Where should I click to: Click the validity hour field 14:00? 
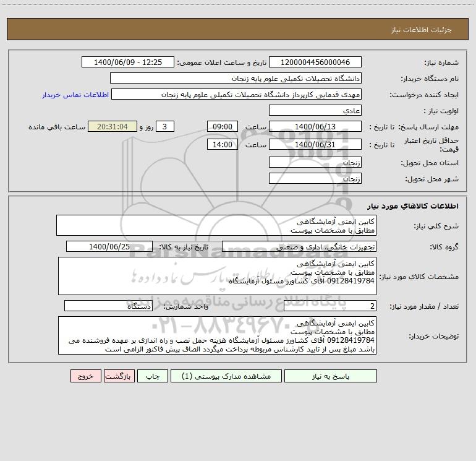pos(222,144)
